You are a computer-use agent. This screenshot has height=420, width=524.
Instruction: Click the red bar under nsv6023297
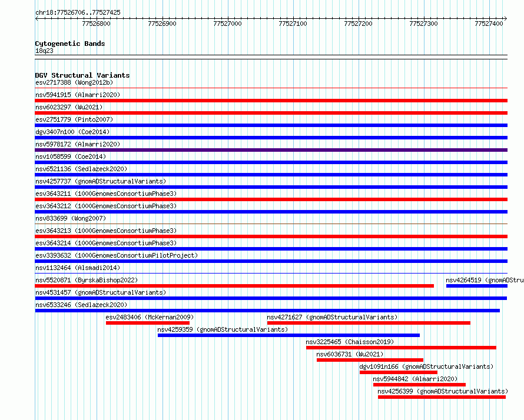tap(271, 113)
